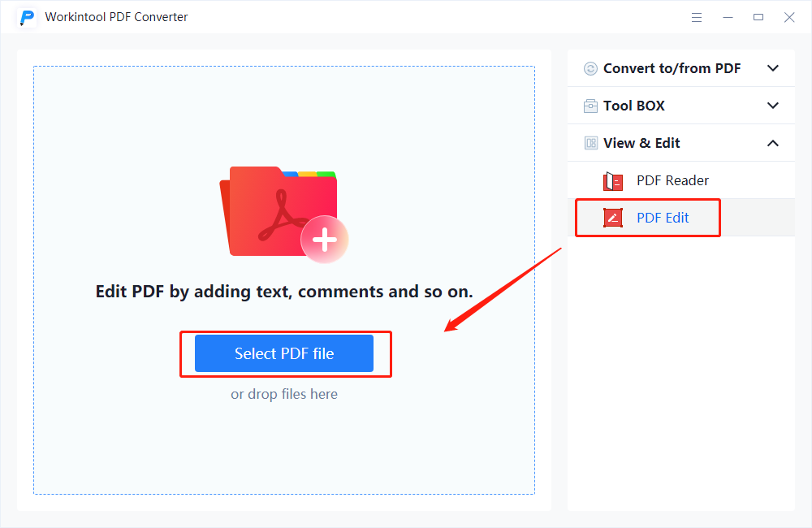Open the PDF Reader menu item
Screen dimensions: 812x528
672,180
